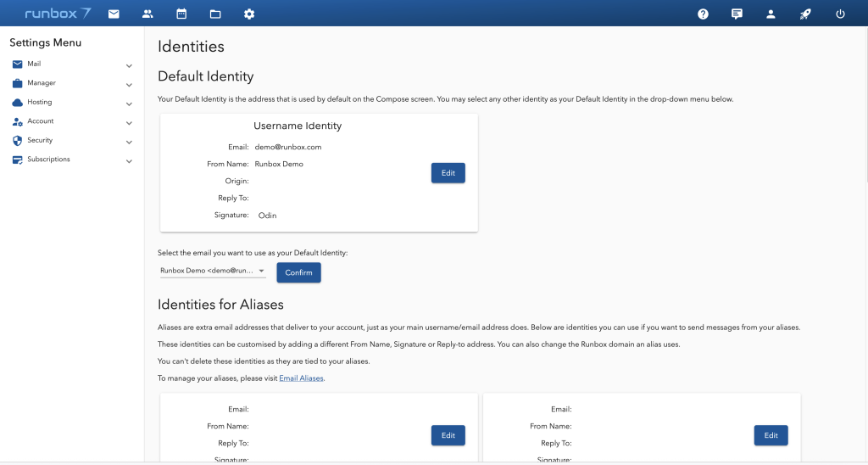Viewport: 868px width, 465px height.
Task: Click the Settings gear icon in top bar
Action: pos(249,14)
